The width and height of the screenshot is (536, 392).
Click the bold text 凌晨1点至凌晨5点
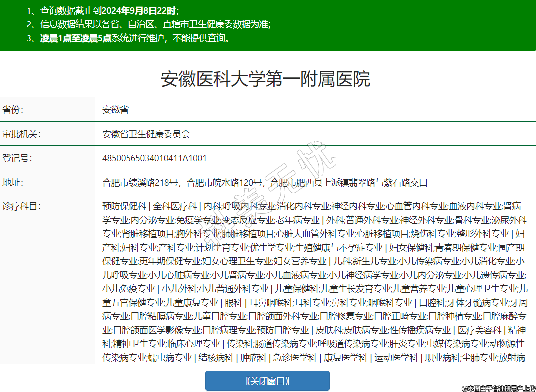pyautogui.click(x=76, y=38)
